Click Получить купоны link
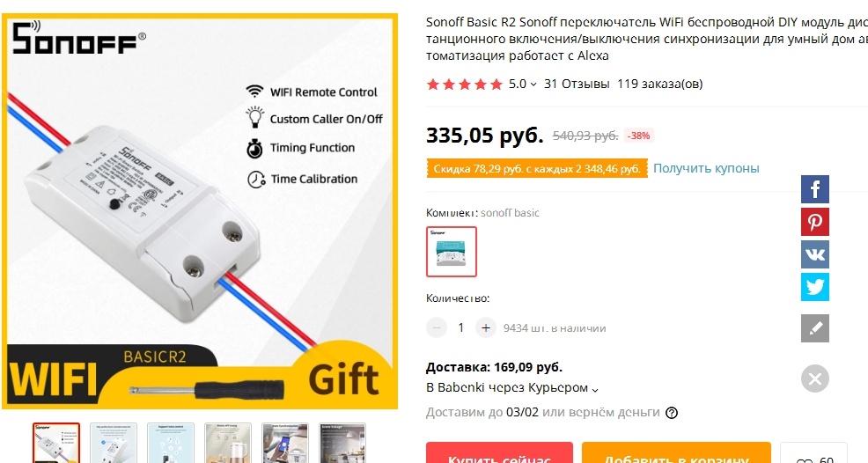868x463 pixels. (706, 168)
